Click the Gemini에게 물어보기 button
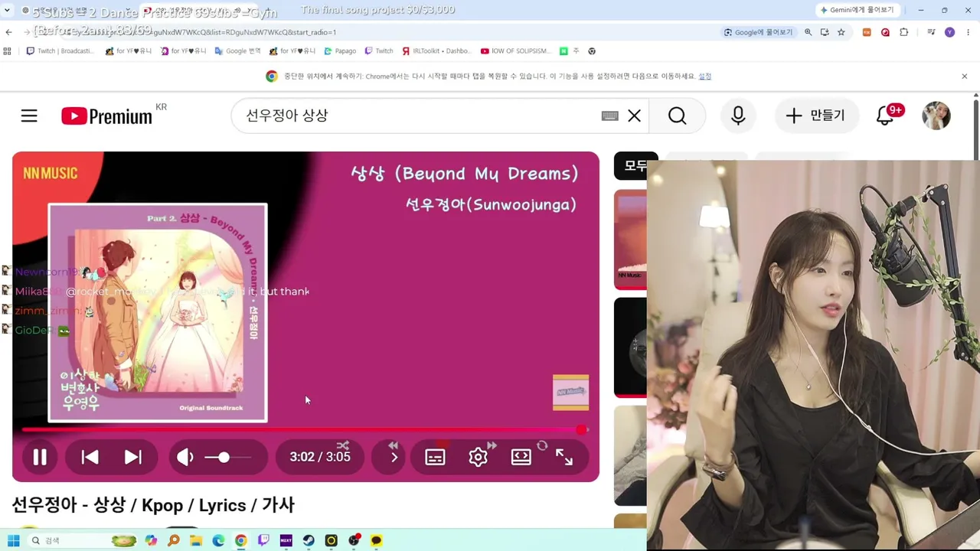Image resolution: width=980 pixels, height=551 pixels. point(857,10)
